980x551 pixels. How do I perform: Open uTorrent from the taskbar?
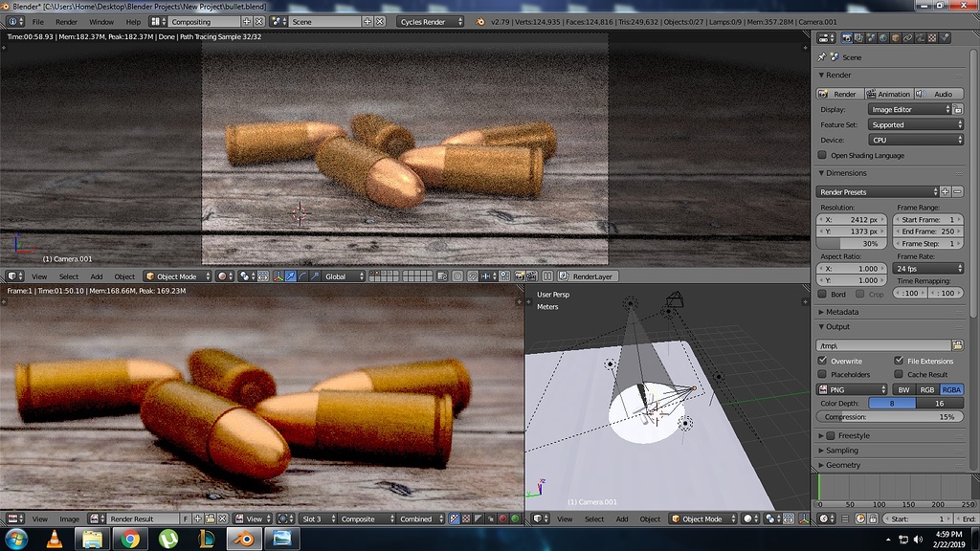(x=168, y=539)
